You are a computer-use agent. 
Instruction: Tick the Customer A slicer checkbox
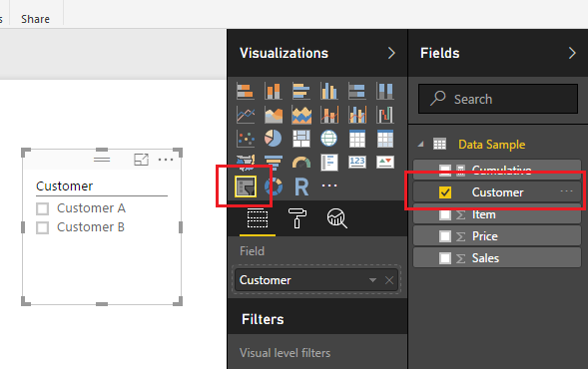coord(42,208)
